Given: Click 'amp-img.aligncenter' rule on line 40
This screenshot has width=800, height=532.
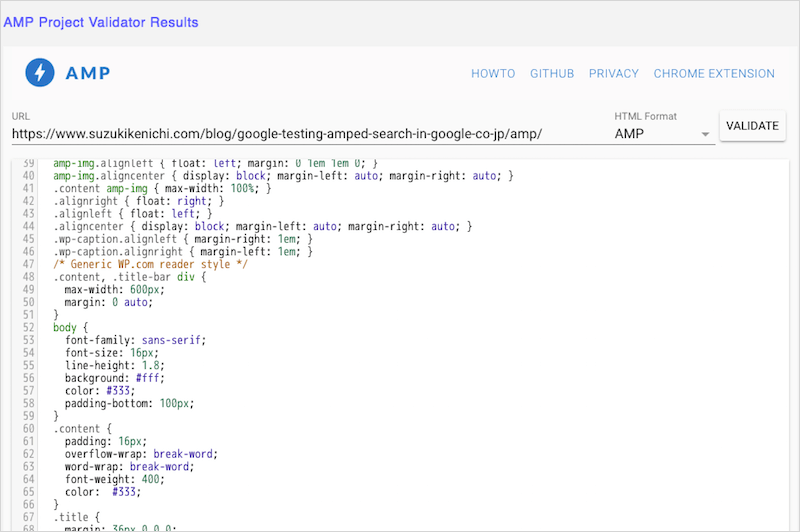Looking at the screenshot, I should pos(283,176).
